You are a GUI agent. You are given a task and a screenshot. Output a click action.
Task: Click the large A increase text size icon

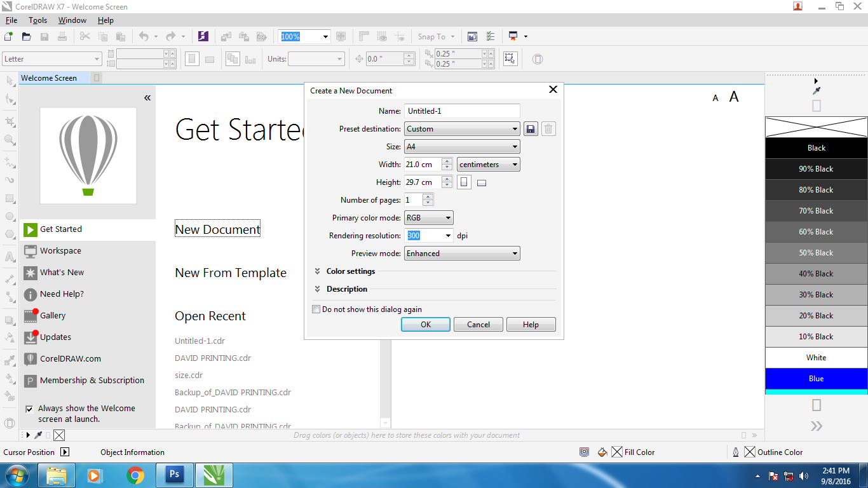(x=734, y=97)
